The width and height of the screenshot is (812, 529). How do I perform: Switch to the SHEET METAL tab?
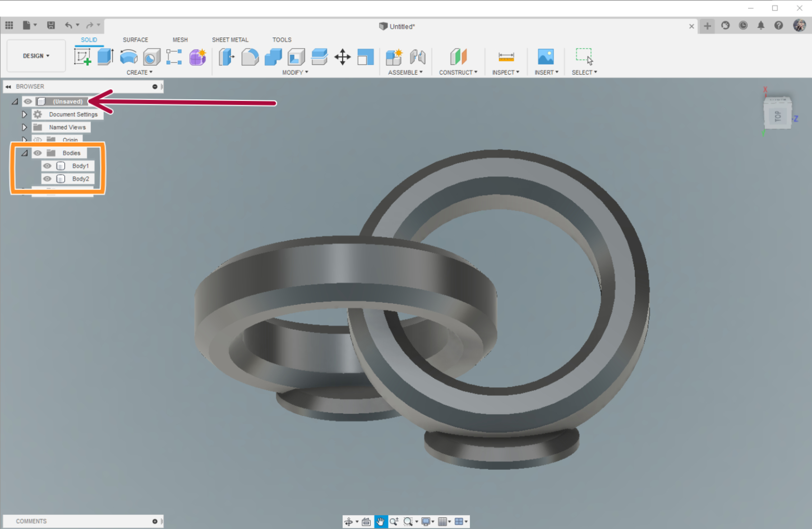coord(230,40)
